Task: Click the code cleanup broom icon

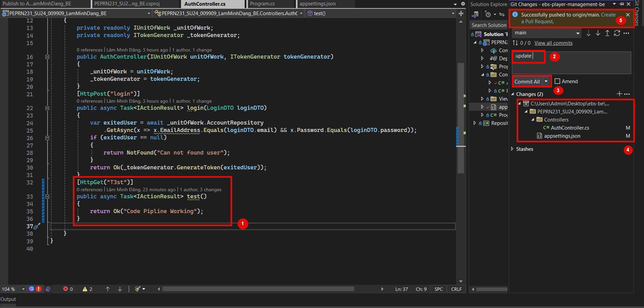Action: (137, 289)
